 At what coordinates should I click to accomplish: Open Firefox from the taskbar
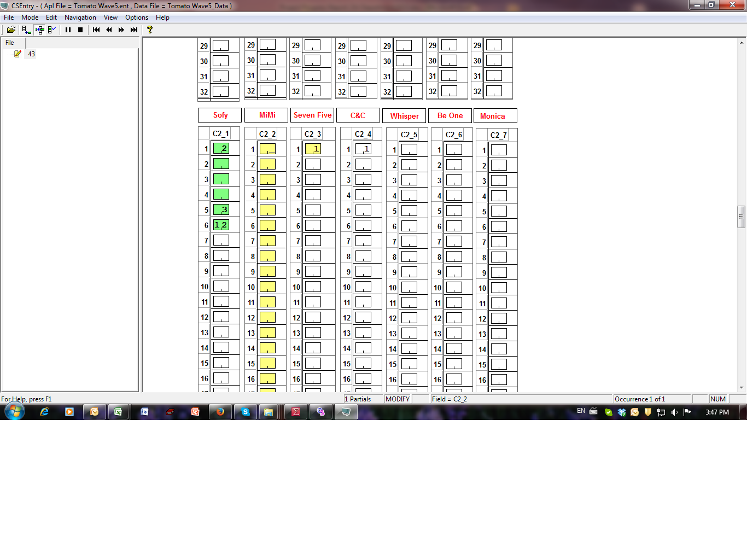pyautogui.click(x=220, y=412)
